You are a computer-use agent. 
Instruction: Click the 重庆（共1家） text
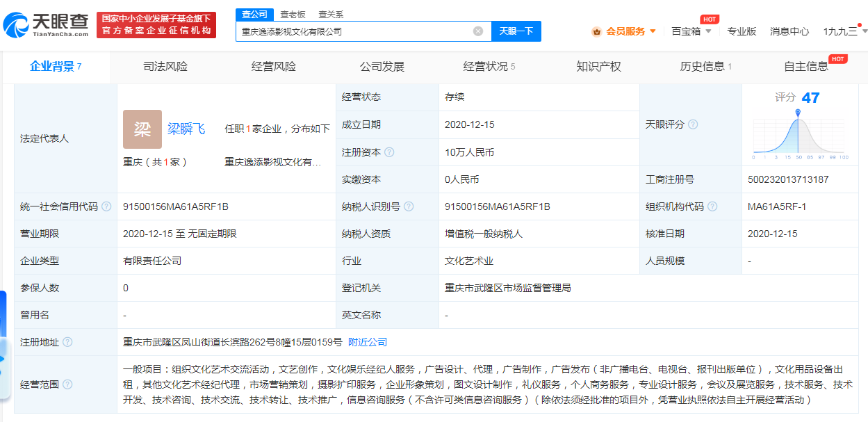156,162
